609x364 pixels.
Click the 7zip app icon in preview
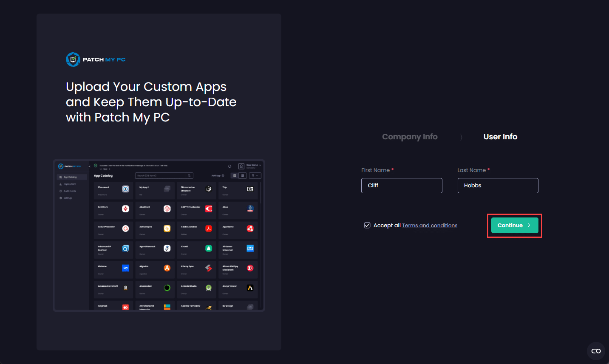click(250, 189)
